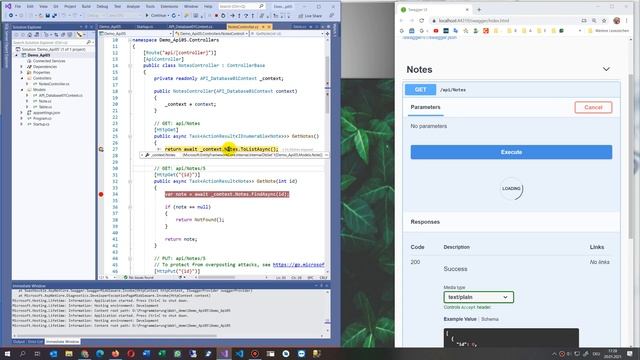Close the NotesController.cs tab
Viewport: 640px width, 360px height.
pyautogui.click(x=269, y=27)
